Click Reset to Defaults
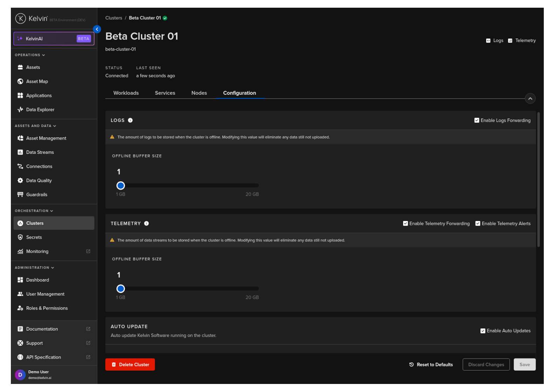555x392 pixels. click(x=431, y=365)
